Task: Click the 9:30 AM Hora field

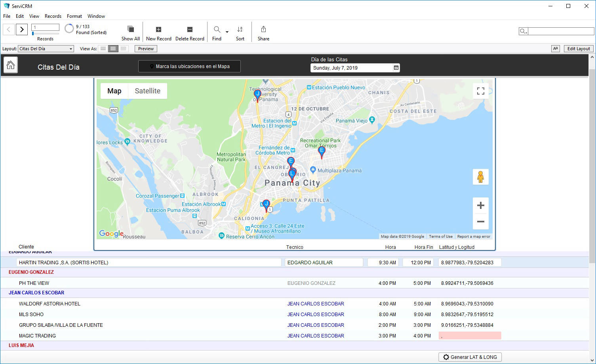Action: [383, 262]
